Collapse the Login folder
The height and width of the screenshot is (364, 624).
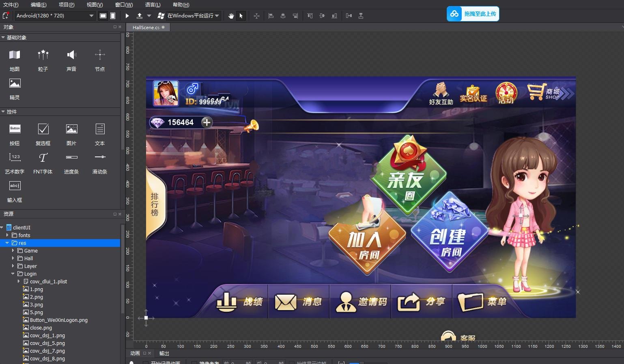[13, 274]
